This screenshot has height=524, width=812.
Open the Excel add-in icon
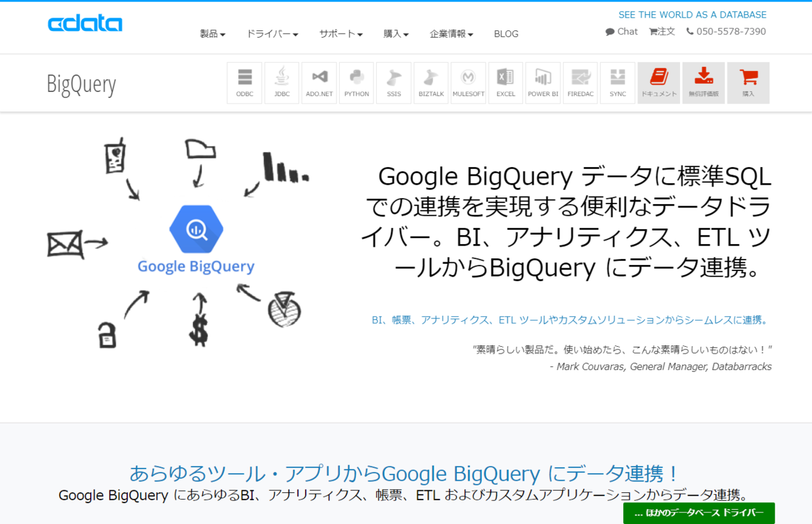[505, 82]
